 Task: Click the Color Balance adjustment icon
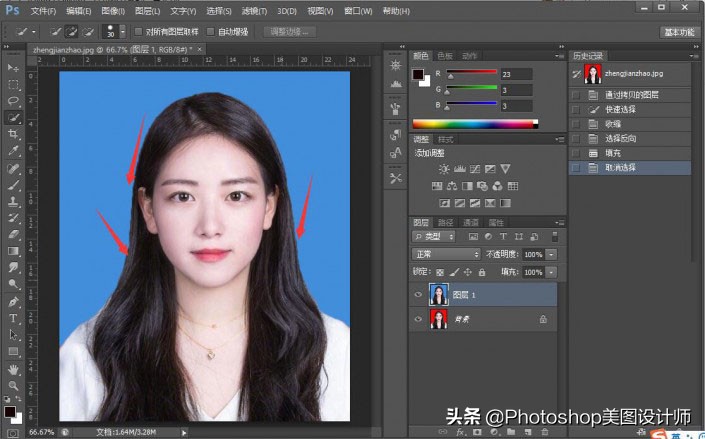point(452,185)
